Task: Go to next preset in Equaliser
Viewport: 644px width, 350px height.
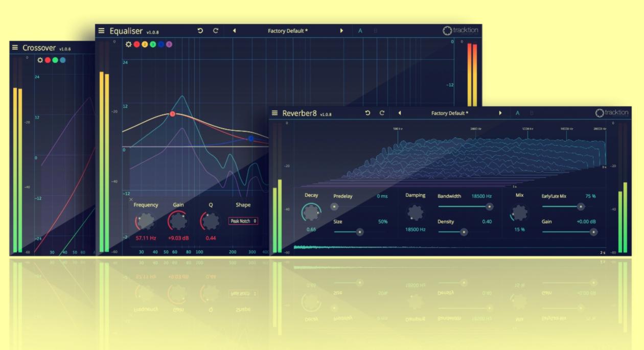Action: click(x=341, y=31)
